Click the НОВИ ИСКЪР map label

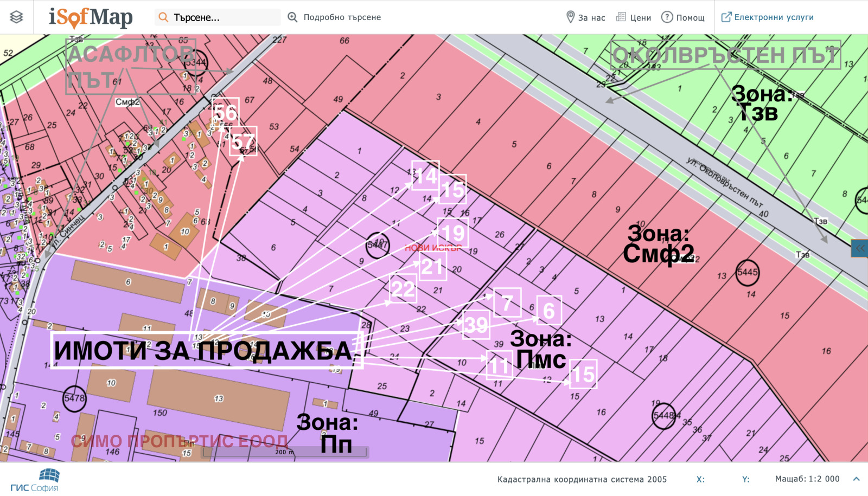point(433,248)
